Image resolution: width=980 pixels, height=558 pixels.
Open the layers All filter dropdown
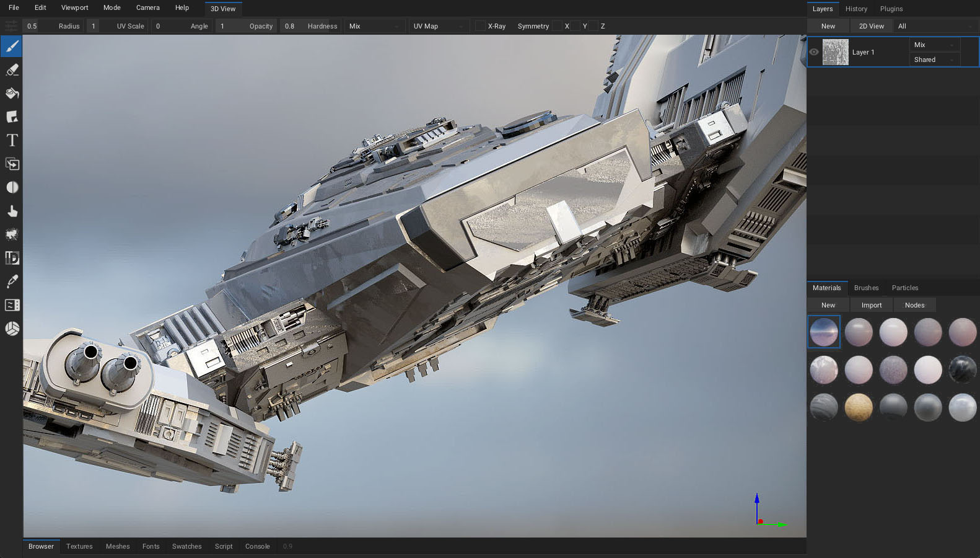(x=935, y=26)
